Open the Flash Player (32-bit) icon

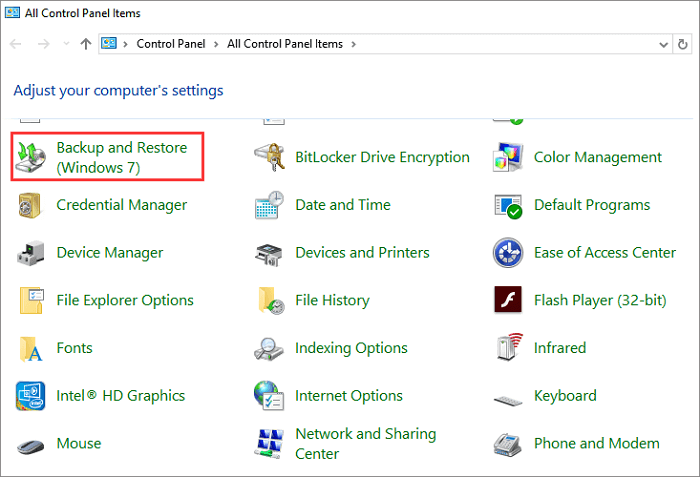pos(509,300)
